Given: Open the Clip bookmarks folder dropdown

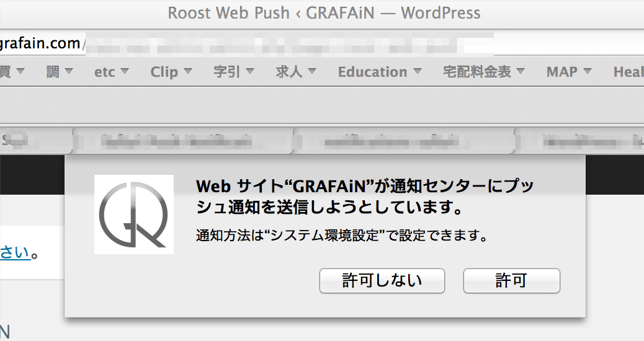Looking at the screenshot, I should click(x=171, y=72).
